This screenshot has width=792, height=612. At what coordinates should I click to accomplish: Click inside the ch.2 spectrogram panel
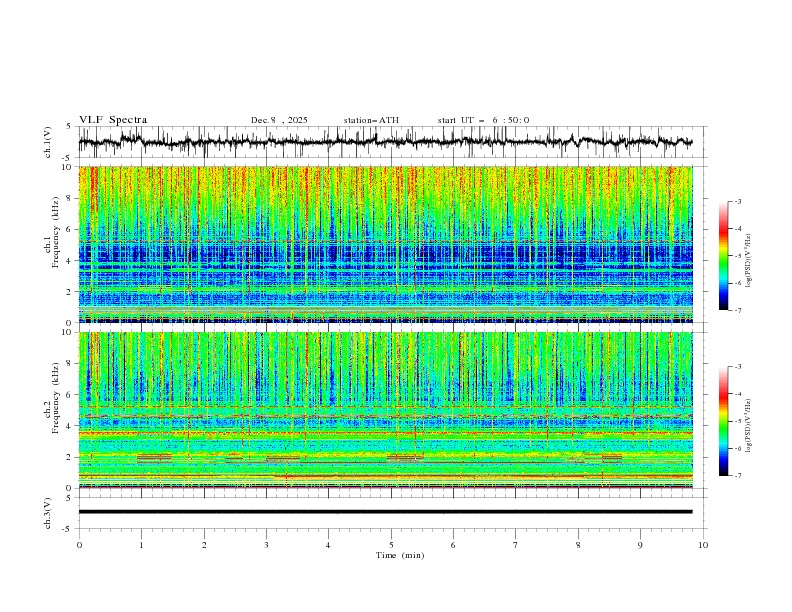pos(385,410)
